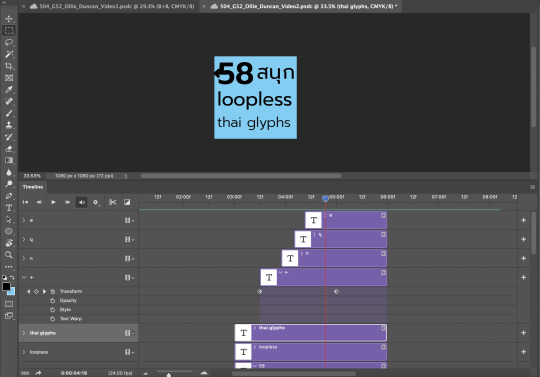Toggle Opacity keyframe stopwatch
Viewport: 540px width, 377px height.
(53, 301)
